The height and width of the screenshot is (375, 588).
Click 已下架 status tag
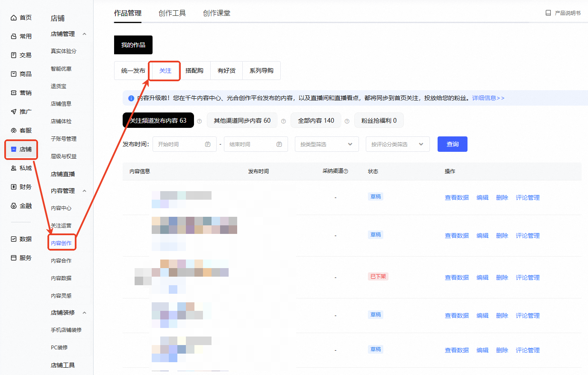tap(378, 276)
